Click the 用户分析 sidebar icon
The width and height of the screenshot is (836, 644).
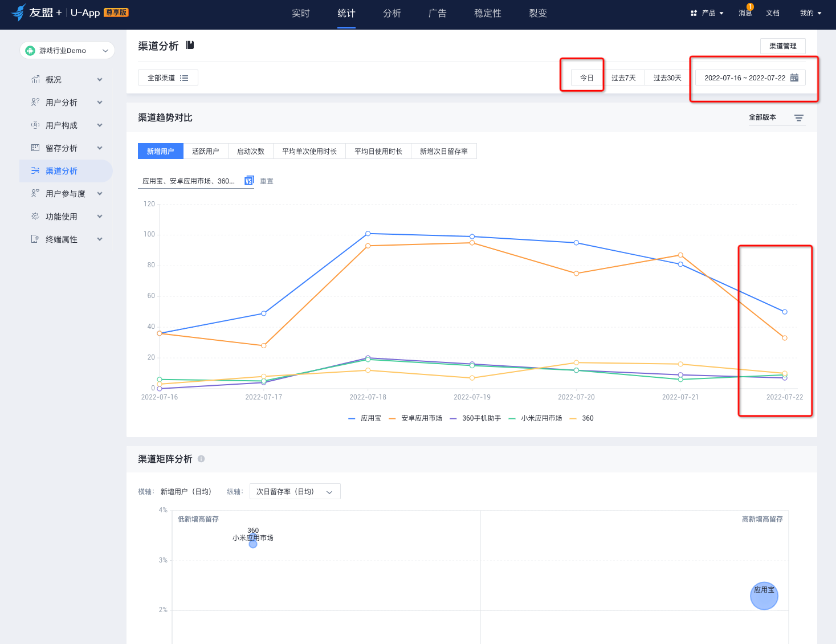tap(35, 103)
